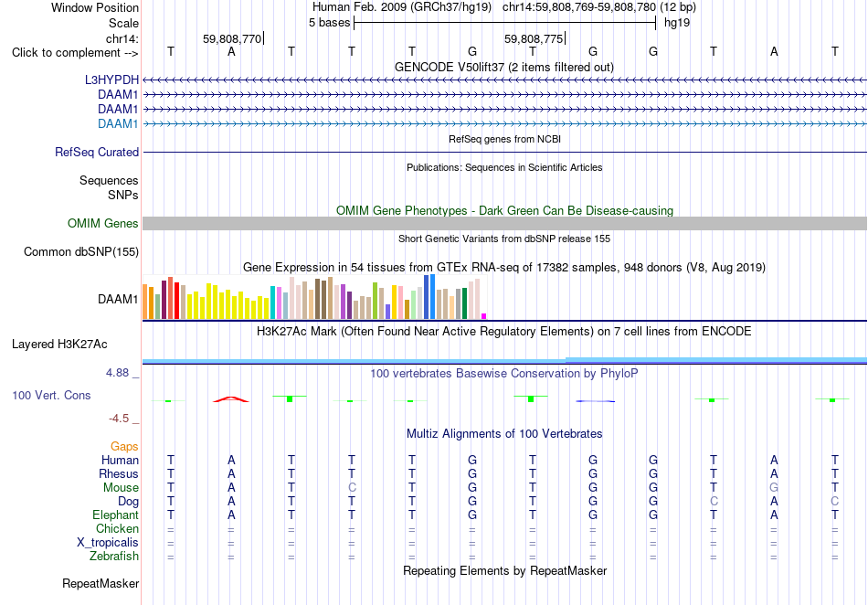Click the GENCODE V50lift37 track title
Image resolution: width=868 pixels, height=605 pixels.
[x=504, y=67]
